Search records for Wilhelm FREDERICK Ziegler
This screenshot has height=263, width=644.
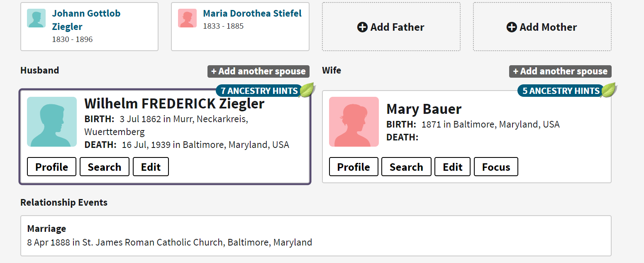coord(104,167)
